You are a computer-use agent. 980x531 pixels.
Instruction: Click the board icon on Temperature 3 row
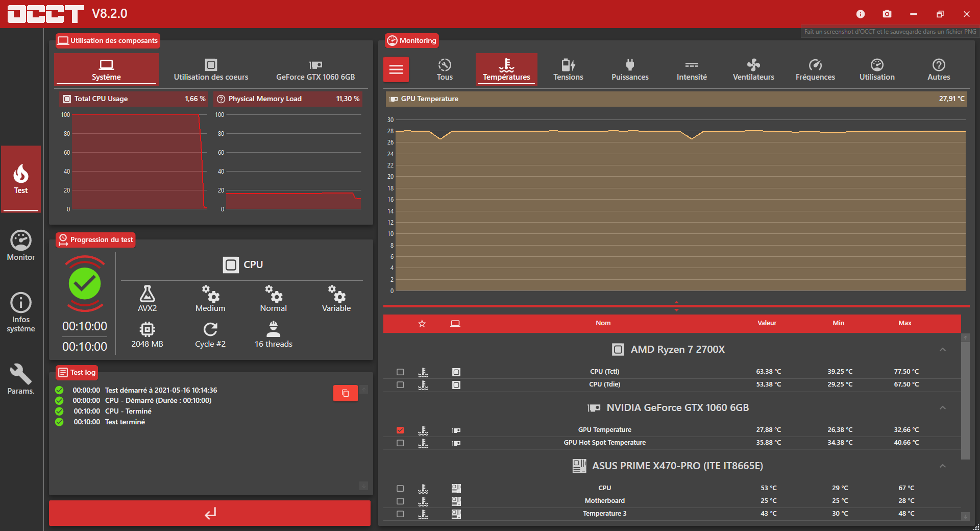[x=456, y=514]
